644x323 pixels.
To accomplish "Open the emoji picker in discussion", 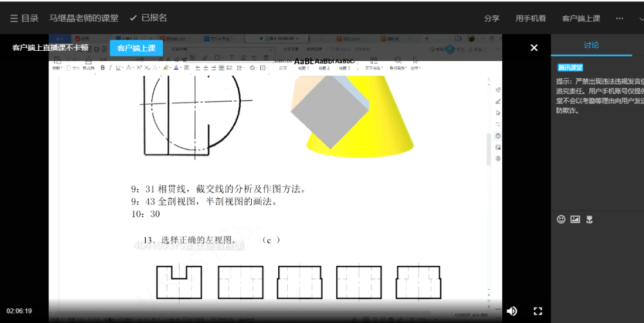I will tap(561, 219).
